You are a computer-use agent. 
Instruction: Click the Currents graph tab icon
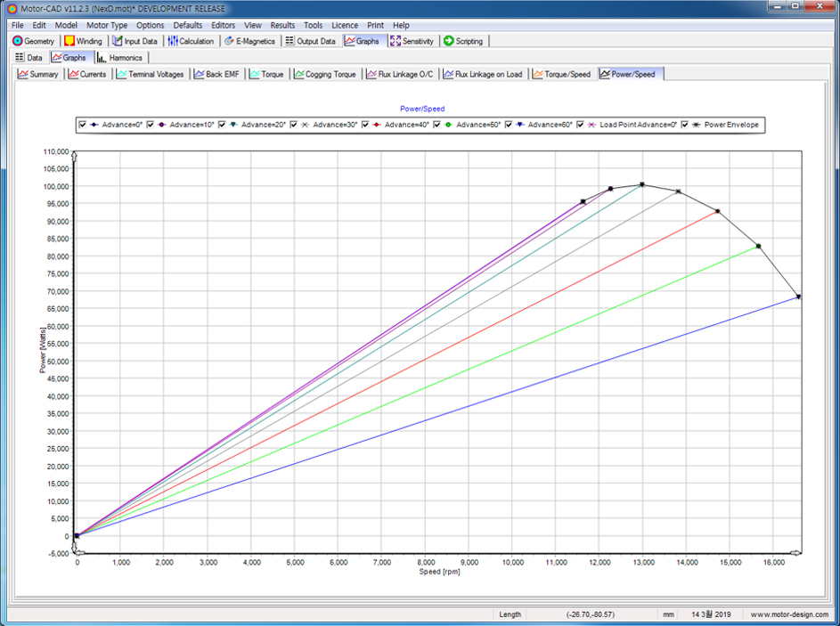pos(73,74)
